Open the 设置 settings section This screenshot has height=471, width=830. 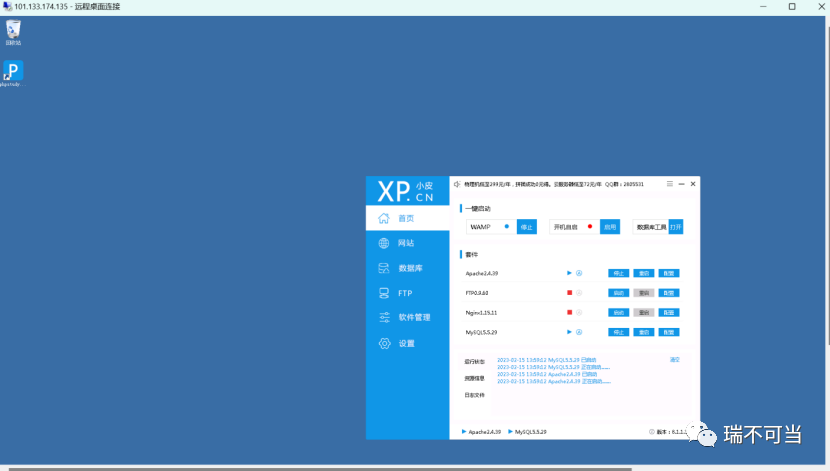coord(407,343)
